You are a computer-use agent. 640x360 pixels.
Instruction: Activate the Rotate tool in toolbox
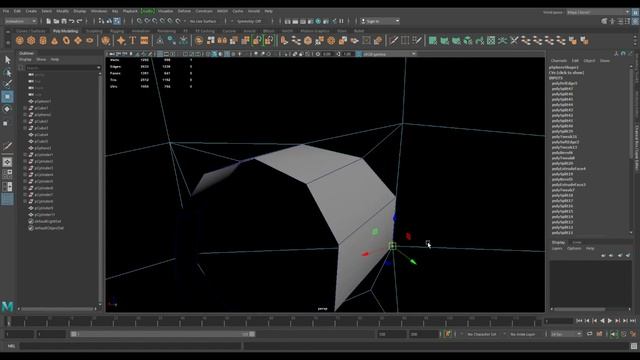[x=7, y=109]
